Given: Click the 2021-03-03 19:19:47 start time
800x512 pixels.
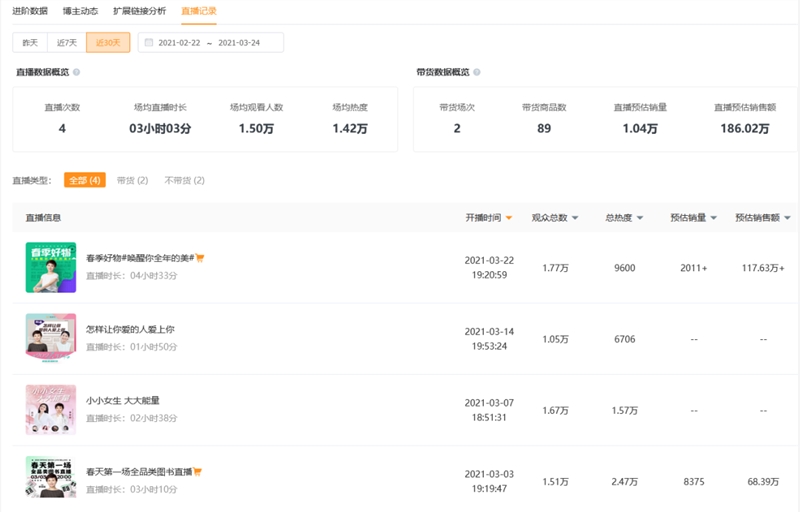Looking at the screenshot, I should [489, 481].
